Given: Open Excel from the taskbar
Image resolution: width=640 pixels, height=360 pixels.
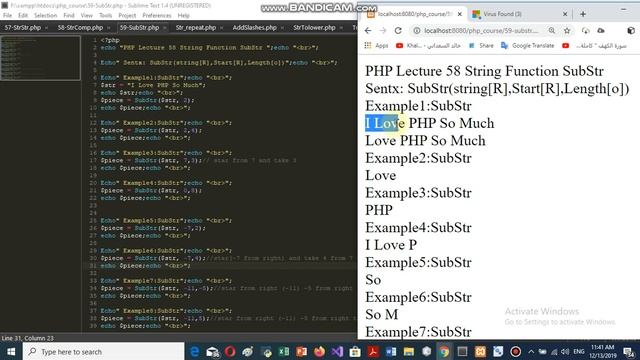Looking at the screenshot, I should 284,351.
